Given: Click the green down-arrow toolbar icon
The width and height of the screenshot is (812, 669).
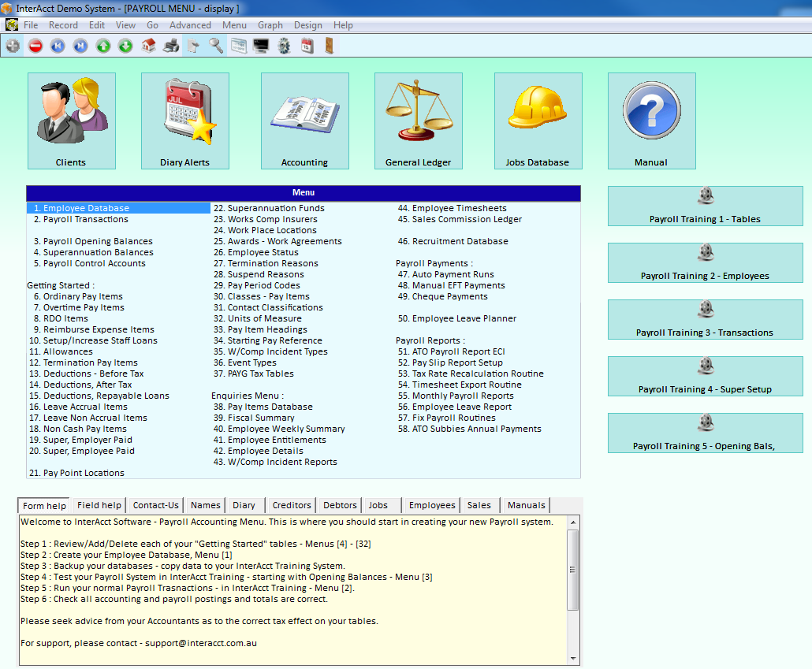Looking at the screenshot, I should point(125,46).
